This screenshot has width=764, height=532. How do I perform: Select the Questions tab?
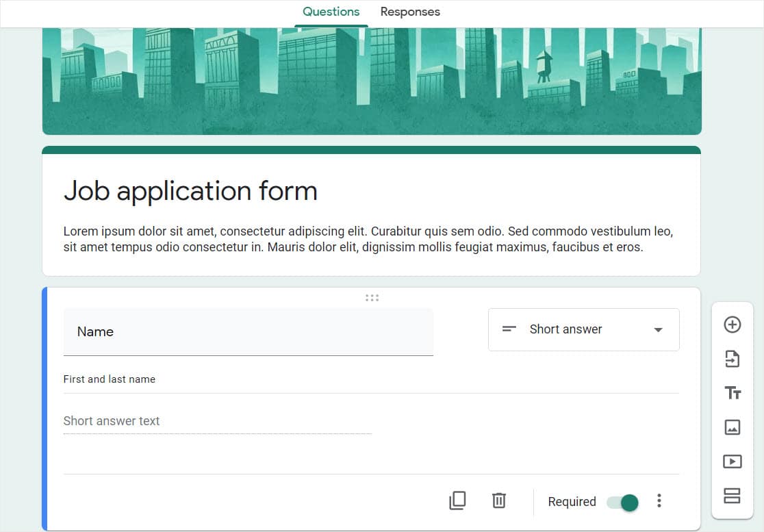(x=331, y=12)
